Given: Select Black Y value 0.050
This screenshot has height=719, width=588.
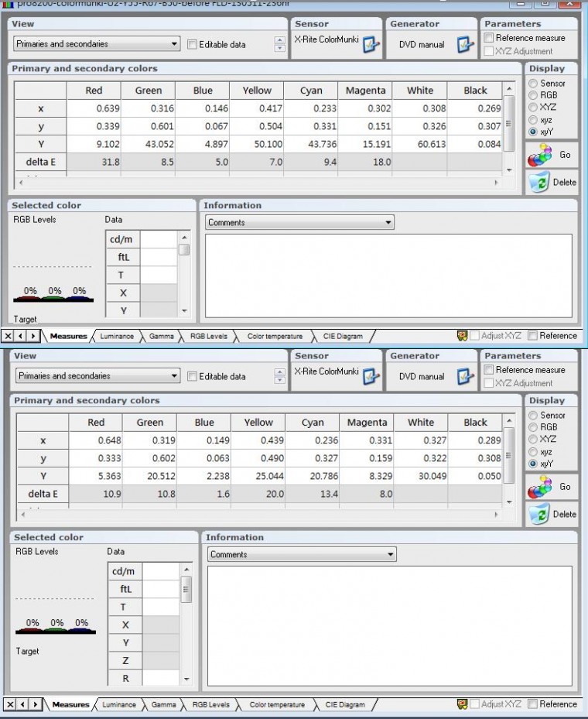Looking at the screenshot, I should [x=475, y=476].
